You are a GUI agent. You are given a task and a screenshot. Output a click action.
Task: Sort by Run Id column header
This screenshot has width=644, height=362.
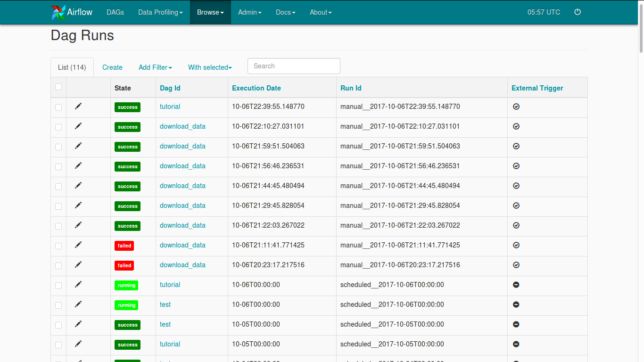point(351,88)
